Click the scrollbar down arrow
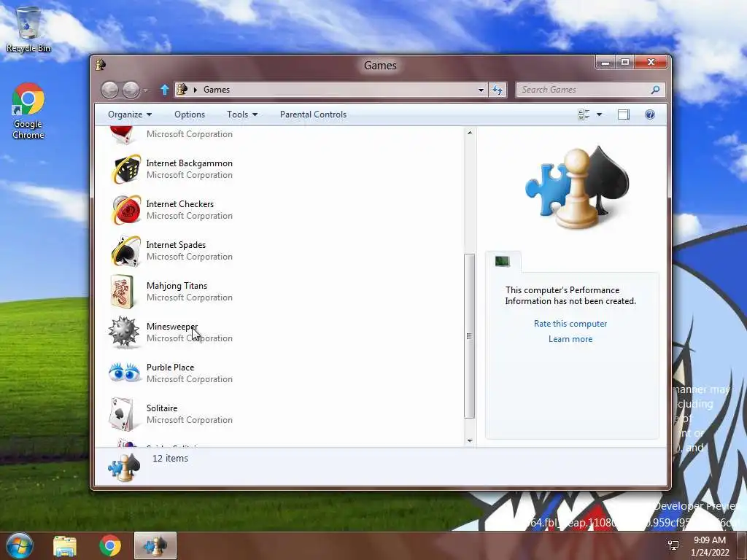This screenshot has width=747, height=560. click(x=470, y=441)
